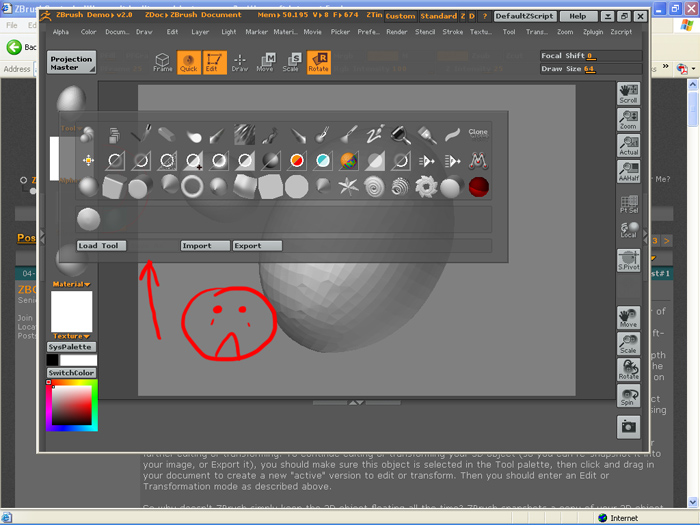
Task: Select the red ZSphere tool
Action: [x=479, y=187]
